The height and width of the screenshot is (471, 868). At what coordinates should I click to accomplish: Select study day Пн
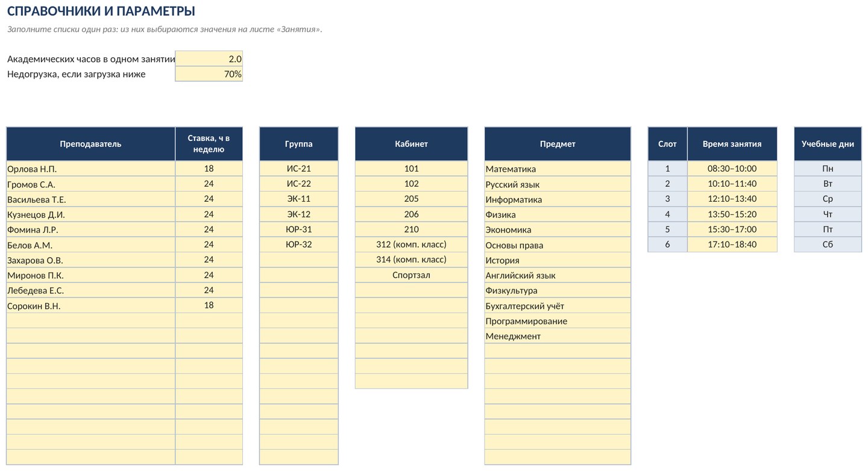click(x=828, y=169)
